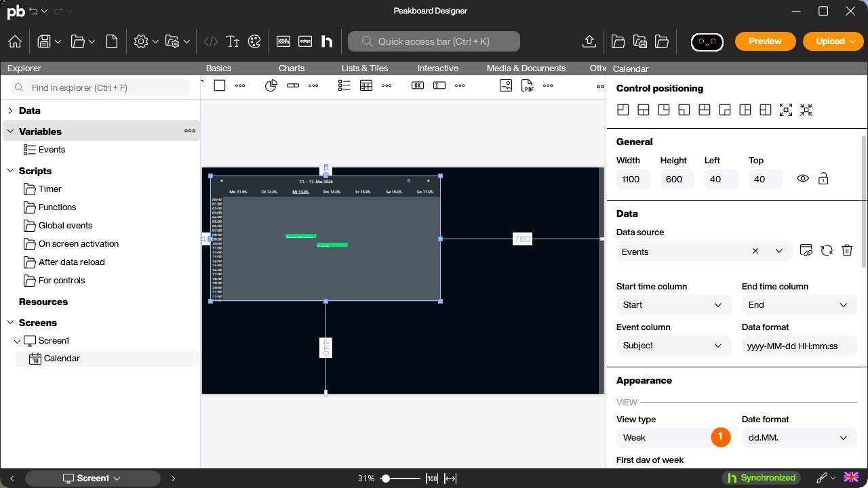Viewport: 868px width, 488px height.
Task: Click the Peakboard Hub 'h' icon in the toolbar
Action: coord(327,41)
